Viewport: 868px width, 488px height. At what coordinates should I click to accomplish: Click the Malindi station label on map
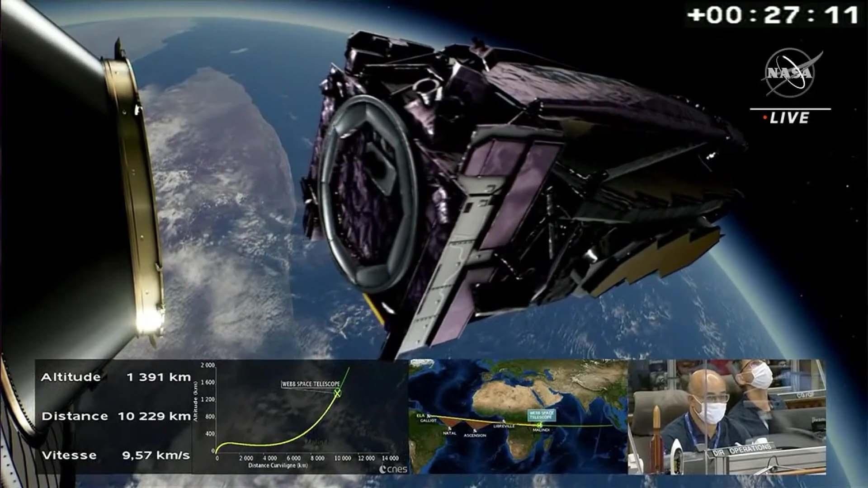541,430
